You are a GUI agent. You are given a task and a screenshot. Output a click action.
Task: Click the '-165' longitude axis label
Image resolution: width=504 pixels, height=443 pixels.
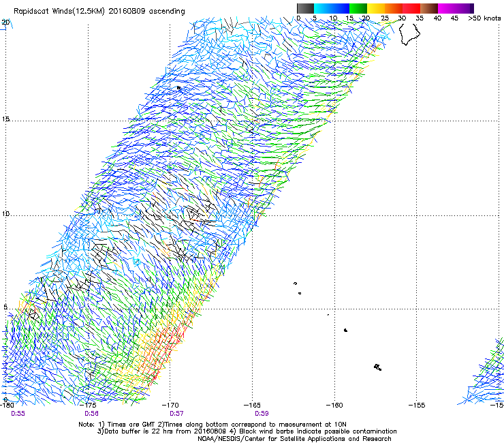252,405
